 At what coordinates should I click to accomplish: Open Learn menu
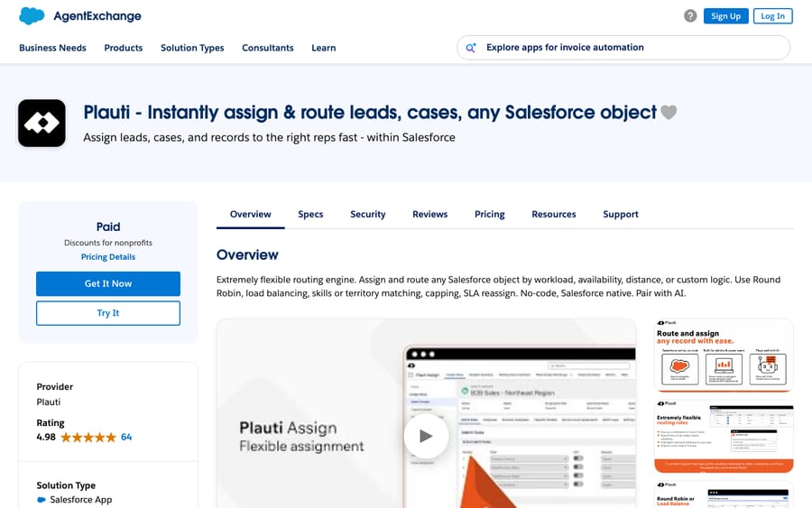coord(324,48)
